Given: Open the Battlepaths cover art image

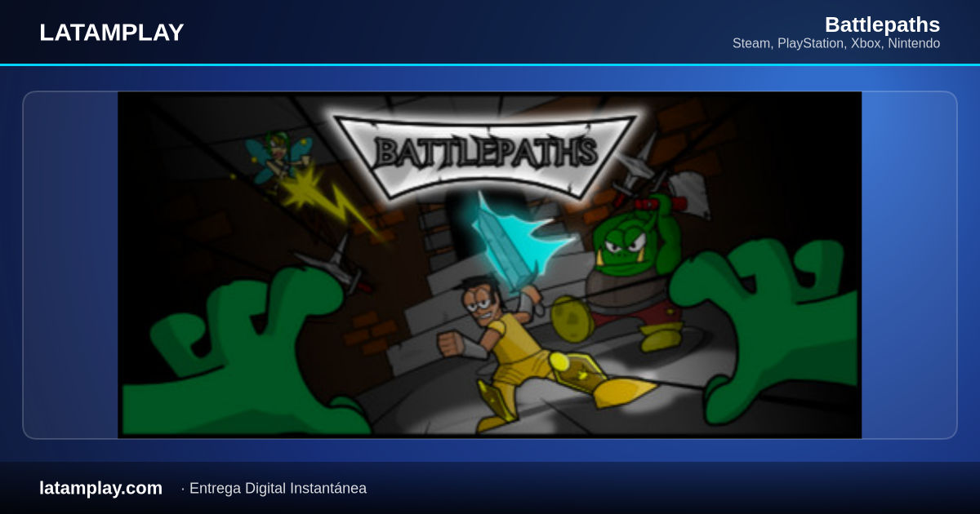Looking at the screenshot, I should pos(490,264).
